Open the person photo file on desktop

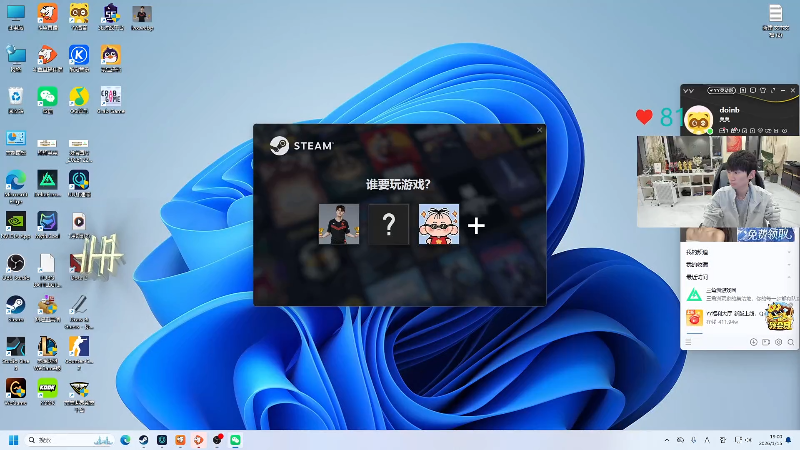tap(142, 18)
